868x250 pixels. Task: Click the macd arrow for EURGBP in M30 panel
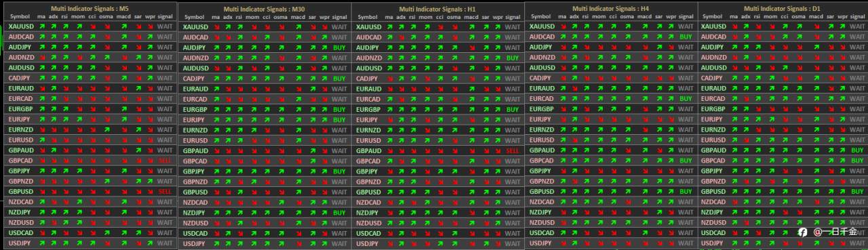(299, 110)
